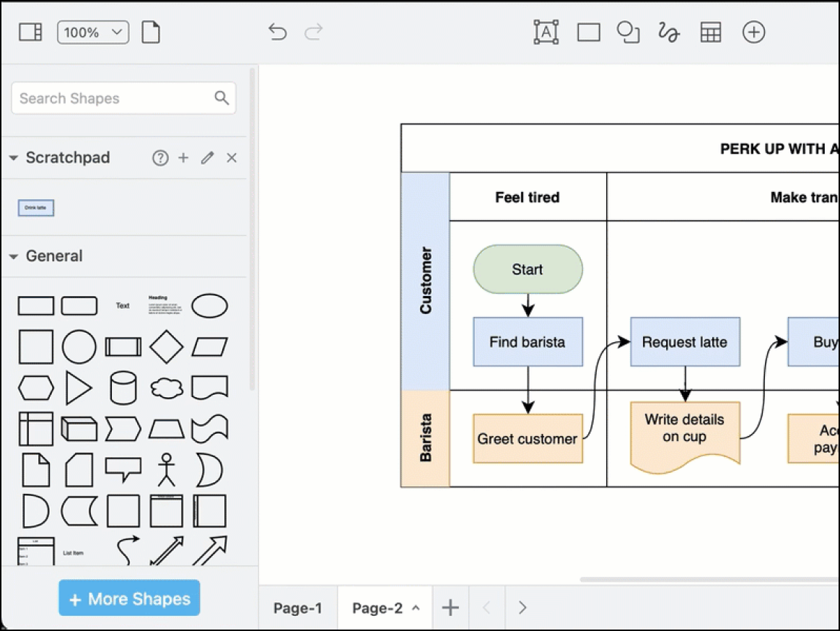Select the Drink latte scratchpad shape

click(x=36, y=207)
